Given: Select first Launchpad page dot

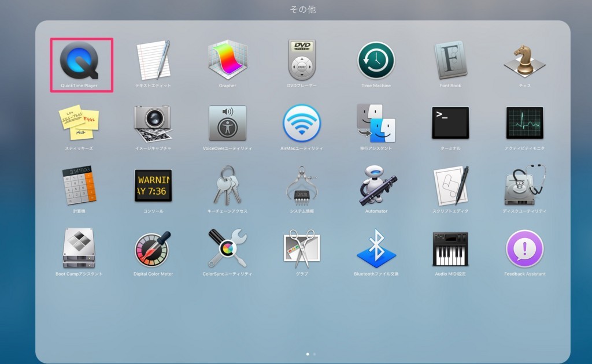Looking at the screenshot, I should click(308, 354).
